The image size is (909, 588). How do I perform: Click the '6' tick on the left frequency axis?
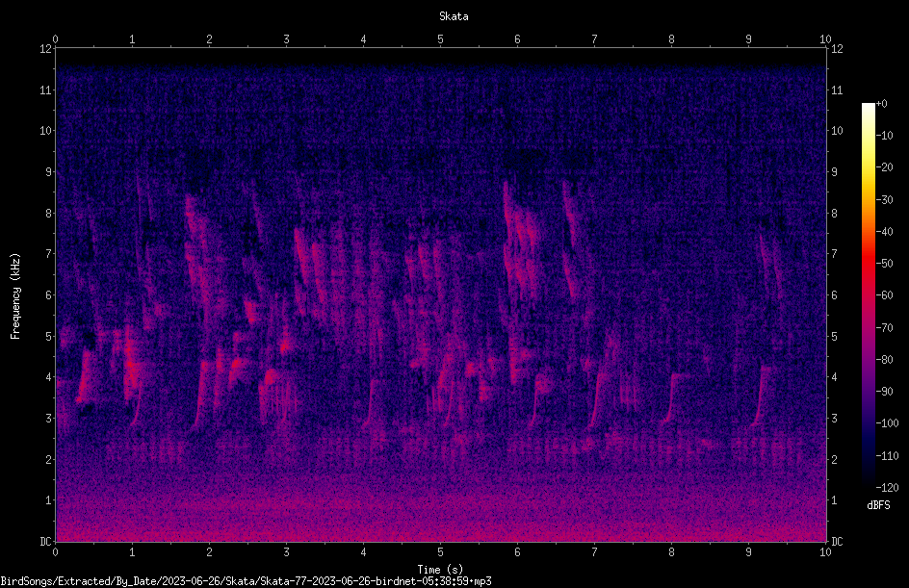pos(49,294)
